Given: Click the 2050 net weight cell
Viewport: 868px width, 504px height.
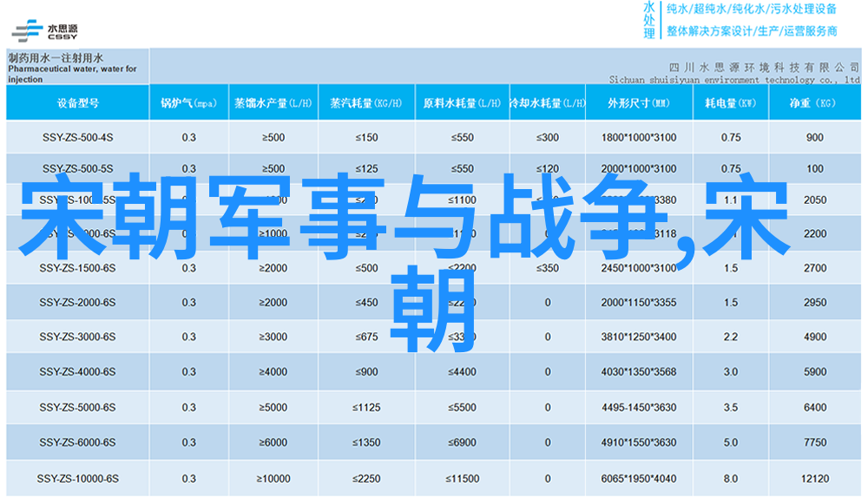Looking at the screenshot, I should tap(815, 200).
